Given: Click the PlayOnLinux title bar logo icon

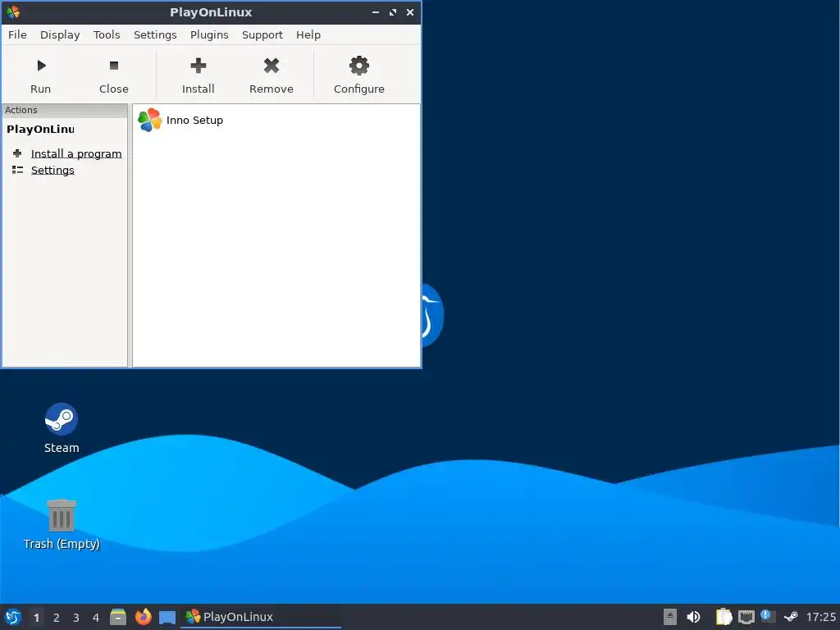Looking at the screenshot, I should tap(13, 11).
